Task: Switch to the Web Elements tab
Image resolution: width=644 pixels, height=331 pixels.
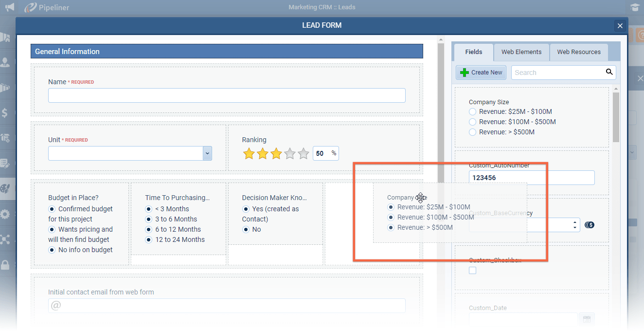Action: pos(521,52)
